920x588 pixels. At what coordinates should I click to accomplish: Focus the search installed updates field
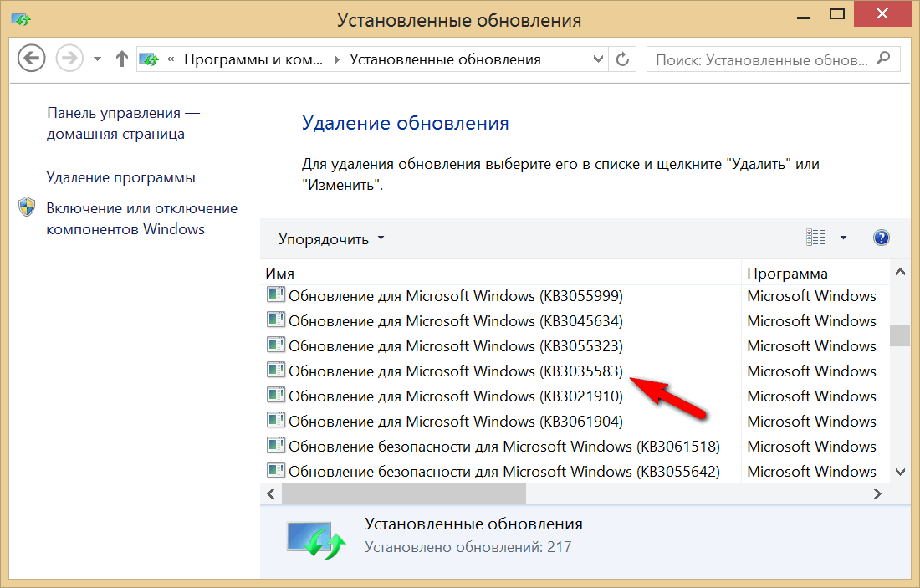tap(774, 59)
